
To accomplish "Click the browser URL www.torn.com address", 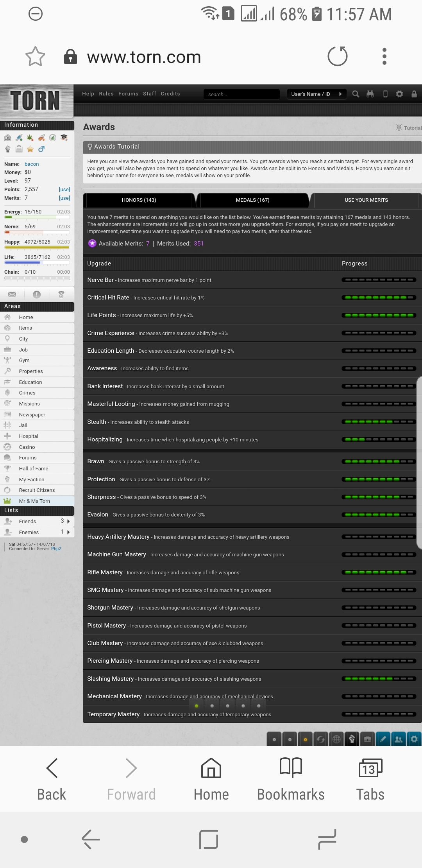I will click(144, 57).
